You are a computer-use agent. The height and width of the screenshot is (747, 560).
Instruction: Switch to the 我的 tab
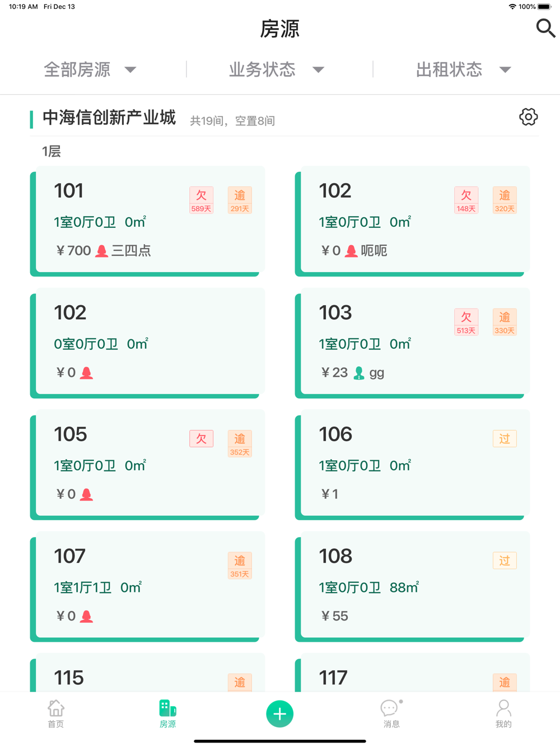[x=503, y=714]
